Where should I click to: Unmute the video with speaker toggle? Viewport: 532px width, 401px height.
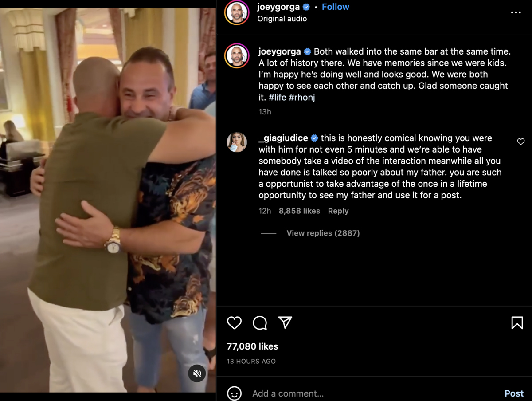coord(197,373)
